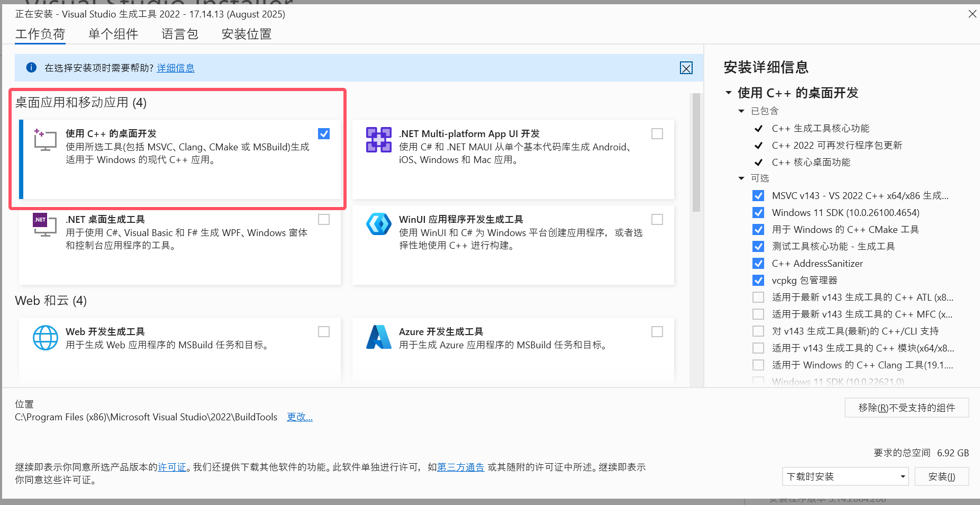Uncheck 用于 Windows 的 C++ CMake 工具
Image resolution: width=980 pixels, height=505 pixels.
[x=758, y=230]
